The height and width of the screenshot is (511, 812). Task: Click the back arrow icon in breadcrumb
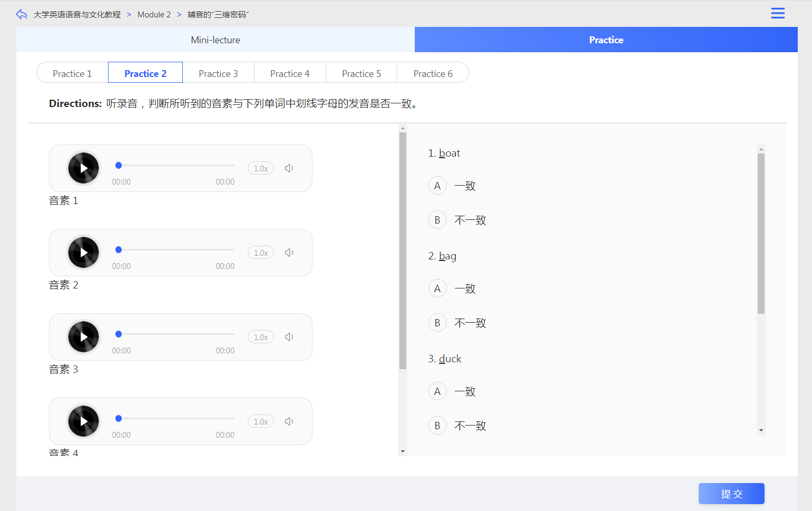pyautogui.click(x=22, y=14)
